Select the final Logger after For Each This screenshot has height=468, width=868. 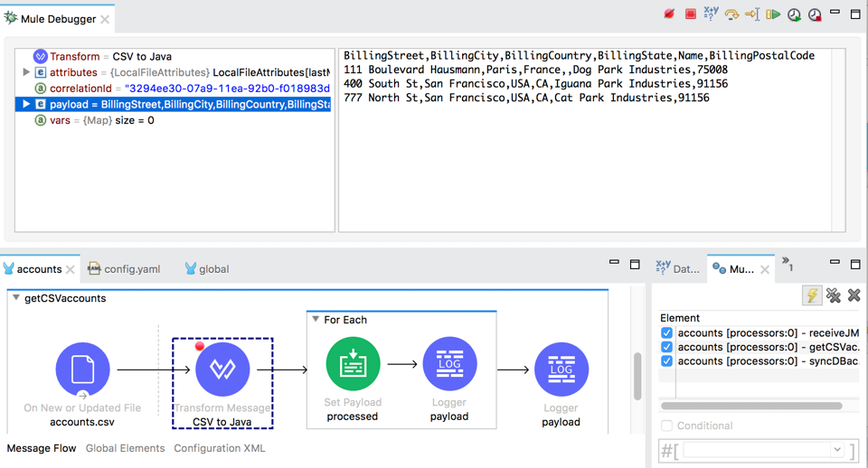click(561, 370)
